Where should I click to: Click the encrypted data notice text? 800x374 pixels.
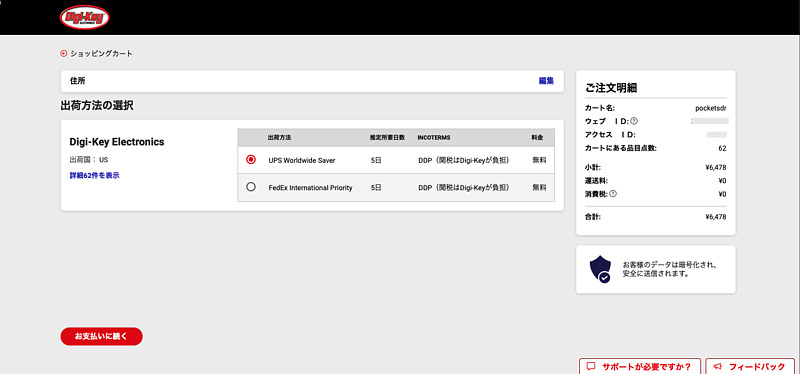point(670,269)
